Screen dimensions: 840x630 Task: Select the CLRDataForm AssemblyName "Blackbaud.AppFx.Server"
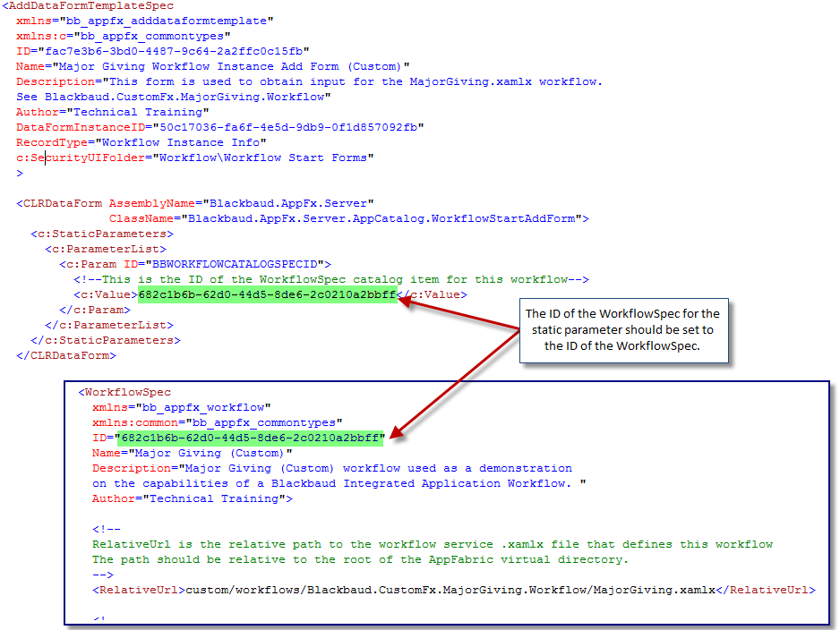241,203
